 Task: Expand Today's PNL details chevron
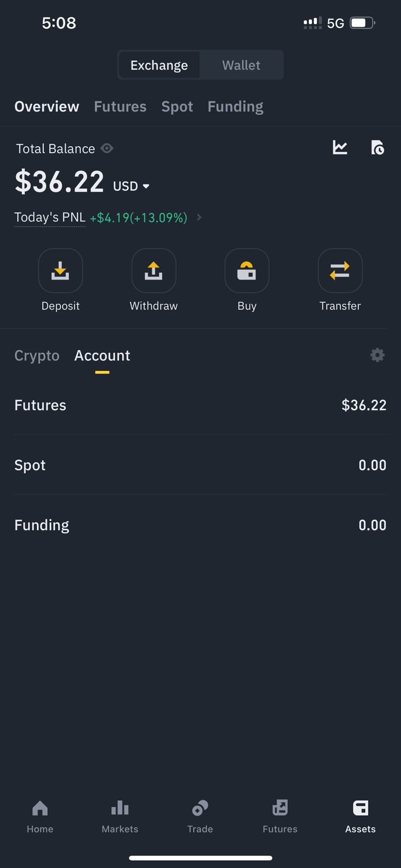(199, 217)
